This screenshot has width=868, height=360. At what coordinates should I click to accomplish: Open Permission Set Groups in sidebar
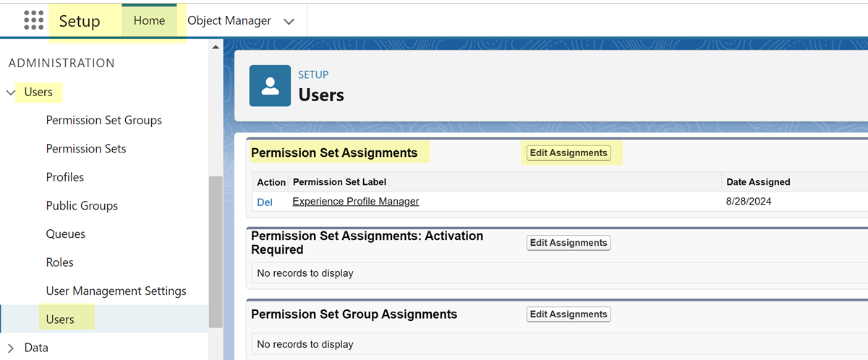pyautogui.click(x=103, y=120)
